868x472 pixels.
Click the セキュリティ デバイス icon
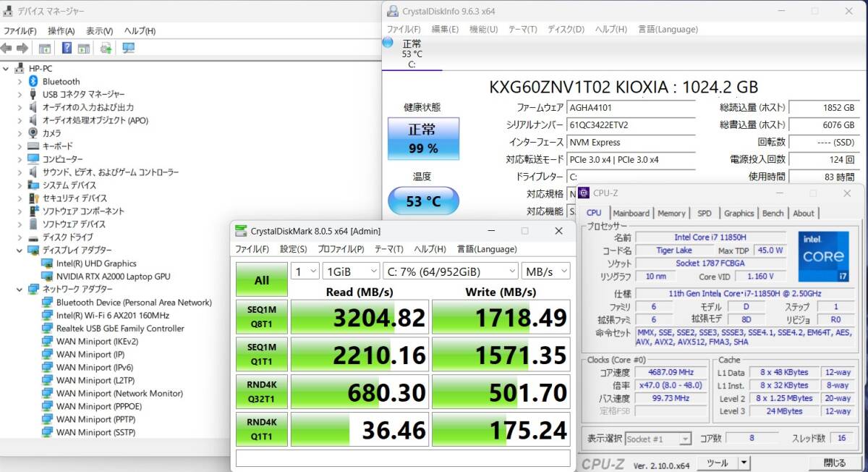click(x=33, y=198)
